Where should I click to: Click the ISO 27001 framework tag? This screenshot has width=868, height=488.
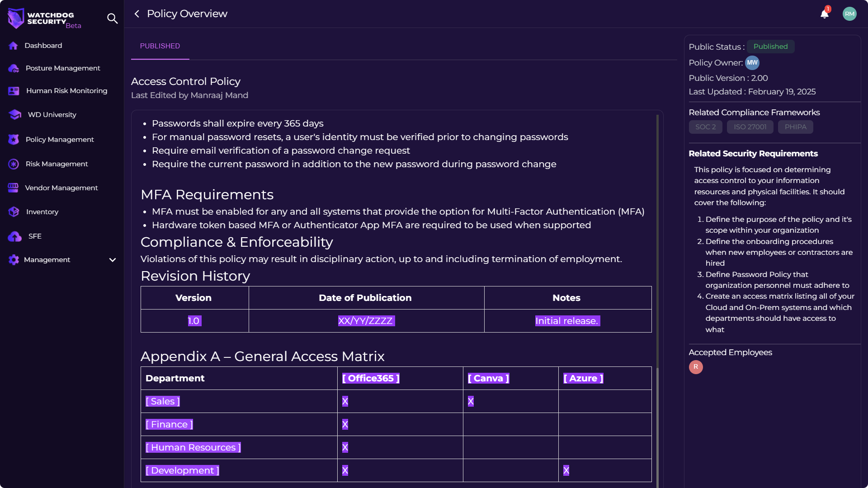[x=750, y=127]
